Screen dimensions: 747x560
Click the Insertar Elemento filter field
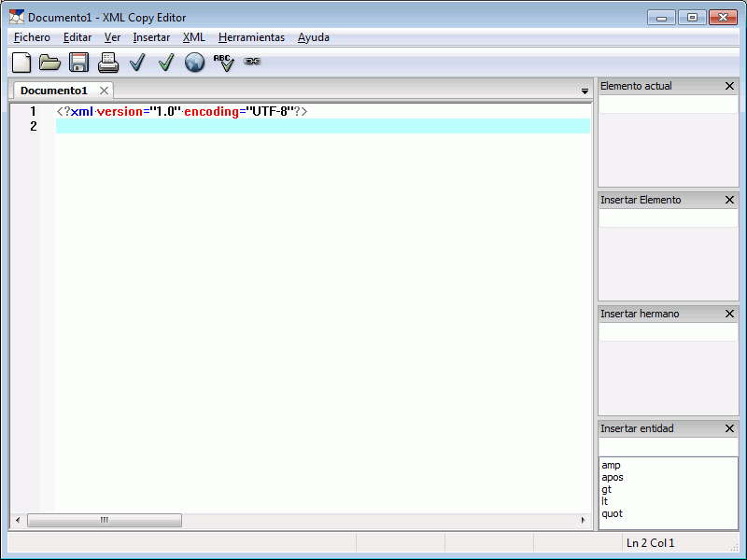(669, 218)
